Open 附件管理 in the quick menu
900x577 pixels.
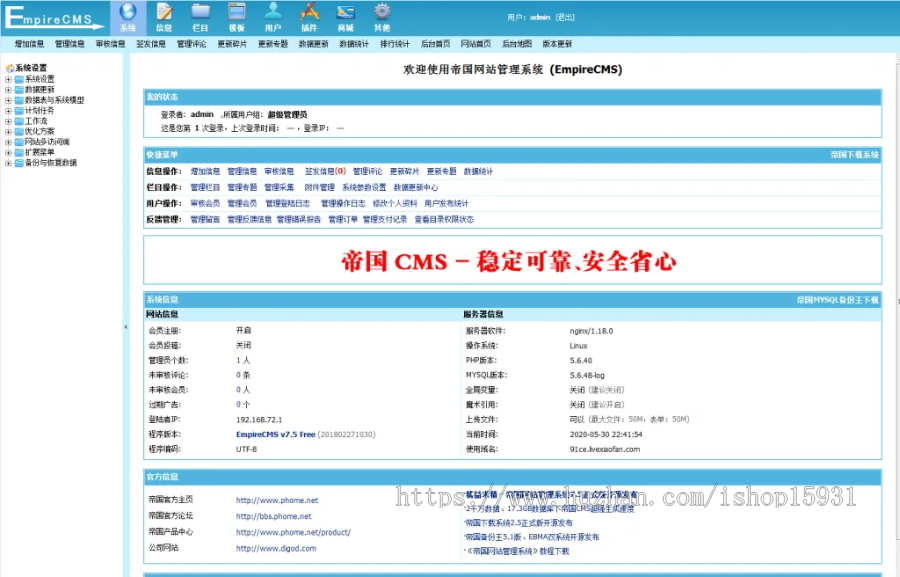[x=319, y=187]
